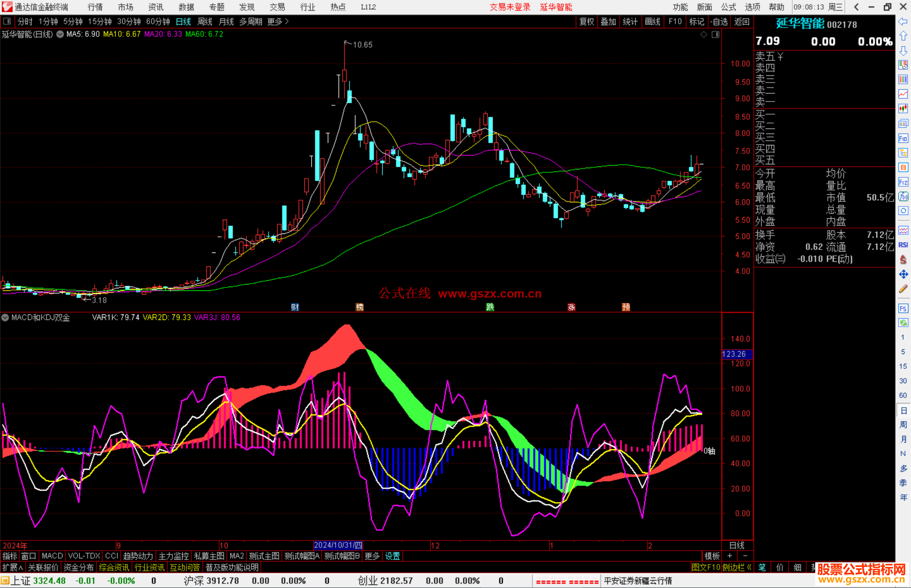Screen dimensions: 911x588
Task: Open the 资讯 menu
Action: (x=156, y=7)
